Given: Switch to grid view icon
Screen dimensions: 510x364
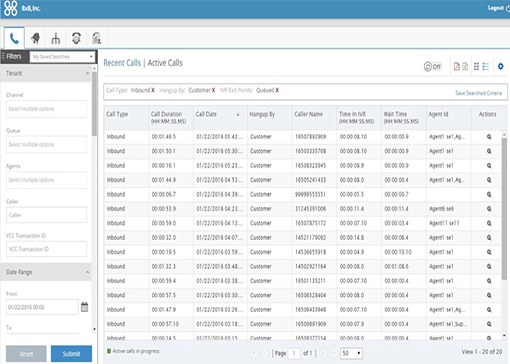Looking at the screenshot, I should [x=476, y=66].
